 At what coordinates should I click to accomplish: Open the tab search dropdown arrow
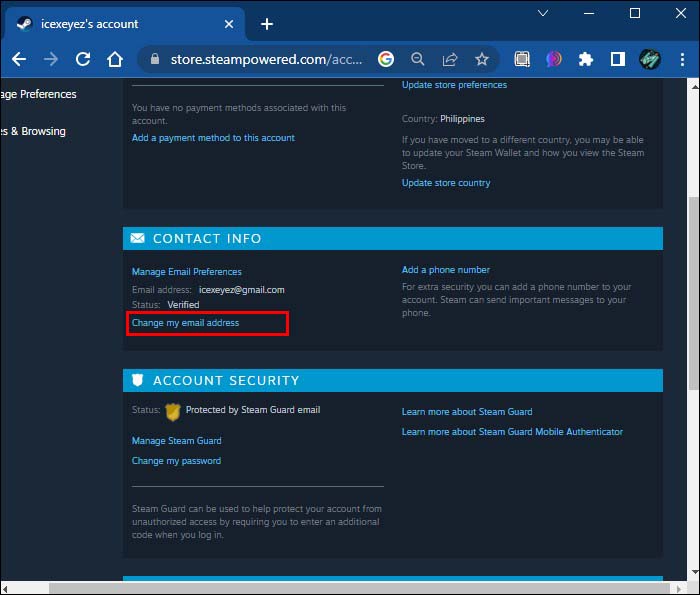(543, 13)
